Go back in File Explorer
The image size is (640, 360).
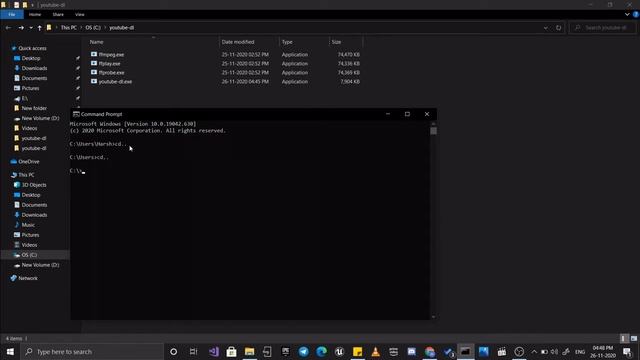(x=8, y=28)
